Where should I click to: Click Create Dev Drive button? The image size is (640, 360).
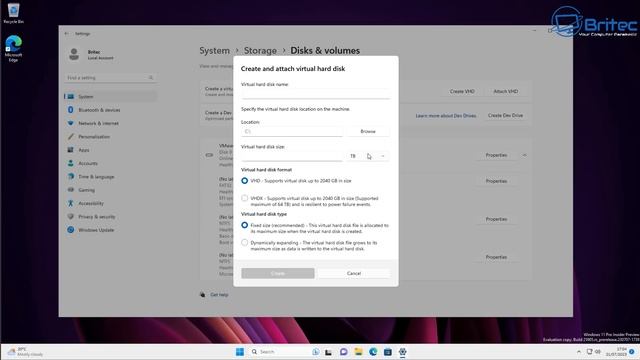(x=505, y=116)
